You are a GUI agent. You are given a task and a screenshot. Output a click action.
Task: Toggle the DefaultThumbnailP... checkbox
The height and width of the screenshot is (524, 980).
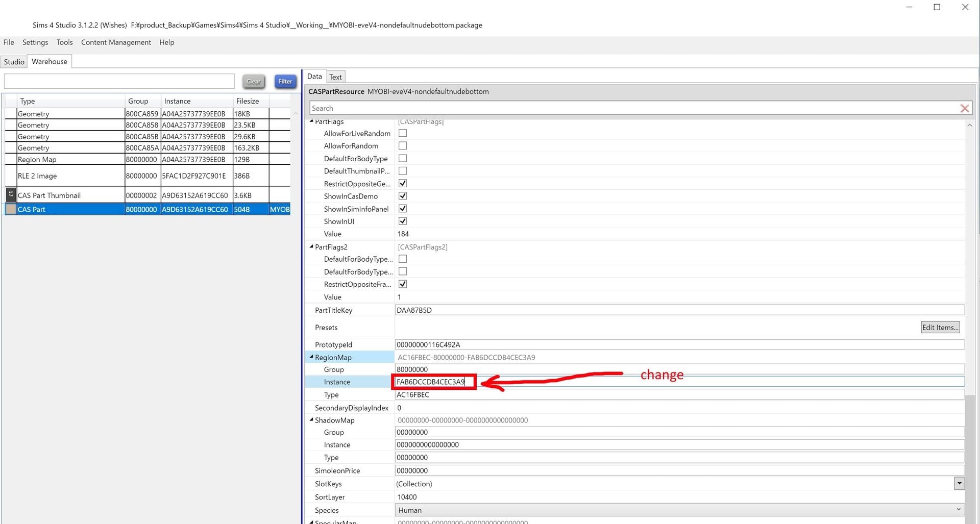point(403,171)
